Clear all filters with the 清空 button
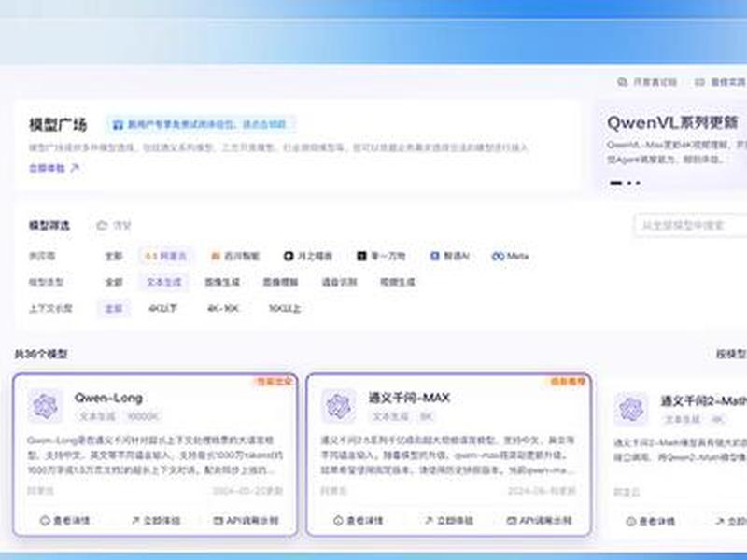Viewport: 747px width, 560px height. tap(114, 225)
